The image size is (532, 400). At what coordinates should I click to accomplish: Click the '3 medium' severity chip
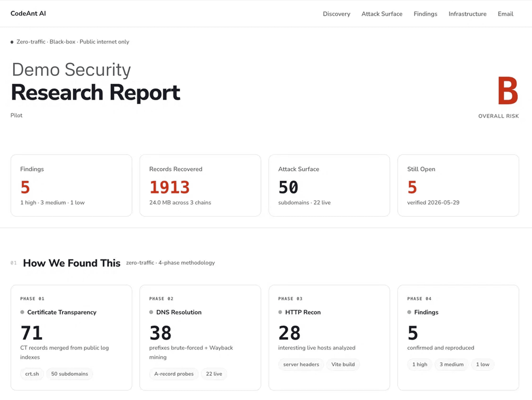pos(452,364)
